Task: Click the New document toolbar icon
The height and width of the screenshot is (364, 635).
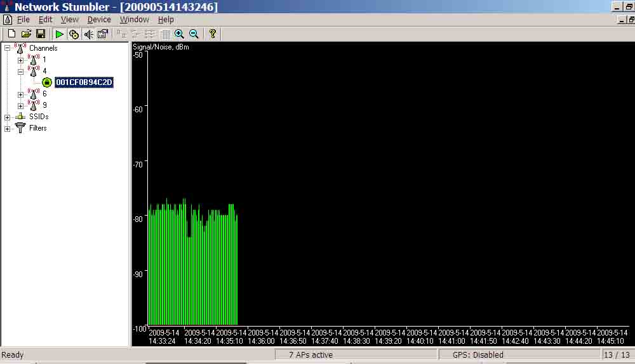Action: point(11,34)
